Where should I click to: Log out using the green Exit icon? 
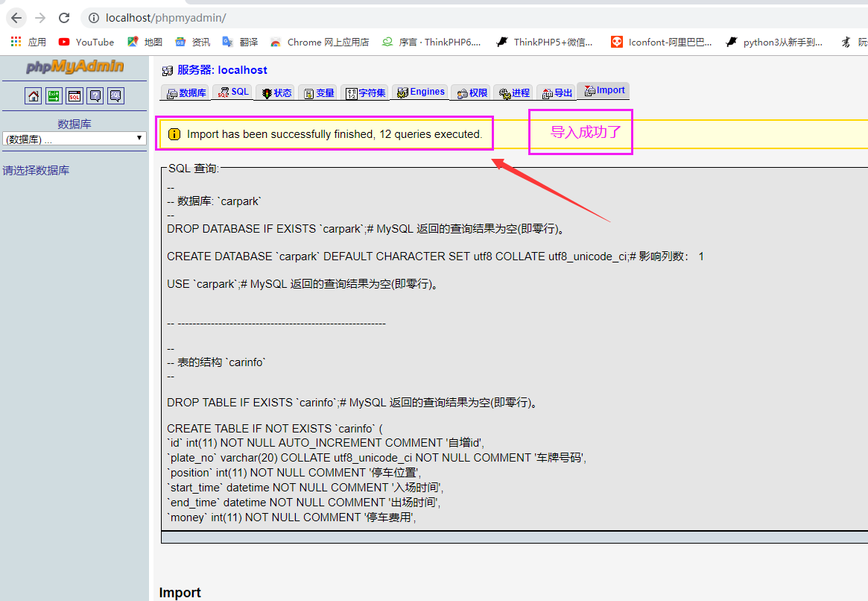53,95
